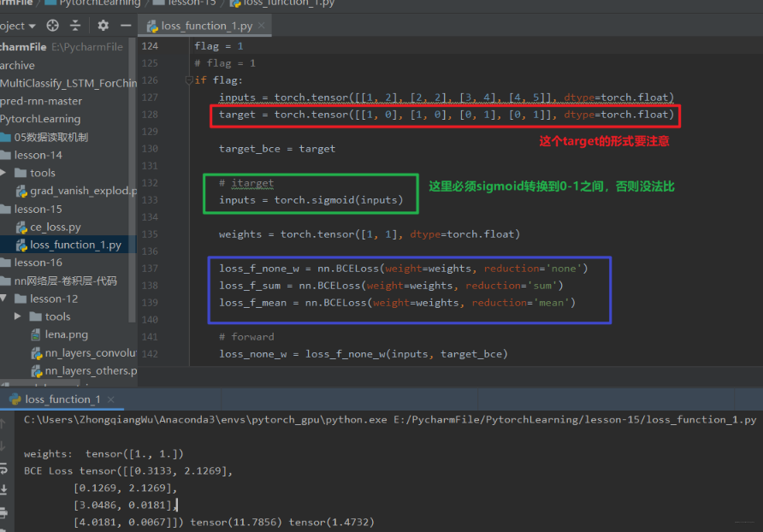
Task: Select the lesson-16 folder
Action: point(38,263)
